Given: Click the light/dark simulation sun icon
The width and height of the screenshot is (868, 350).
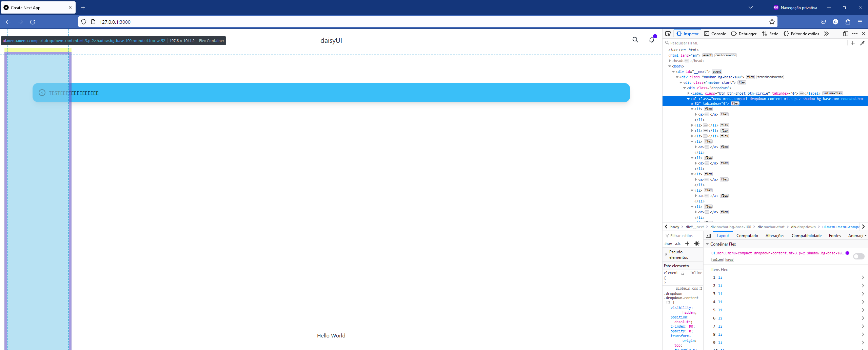Looking at the screenshot, I should [697, 244].
